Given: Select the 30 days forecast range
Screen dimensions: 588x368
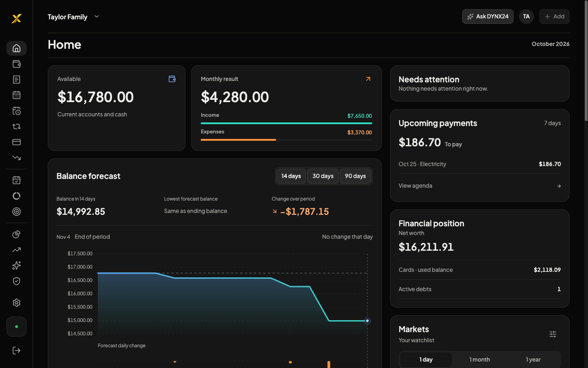Looking at the screenshot, I should click(x=323, y=176).
